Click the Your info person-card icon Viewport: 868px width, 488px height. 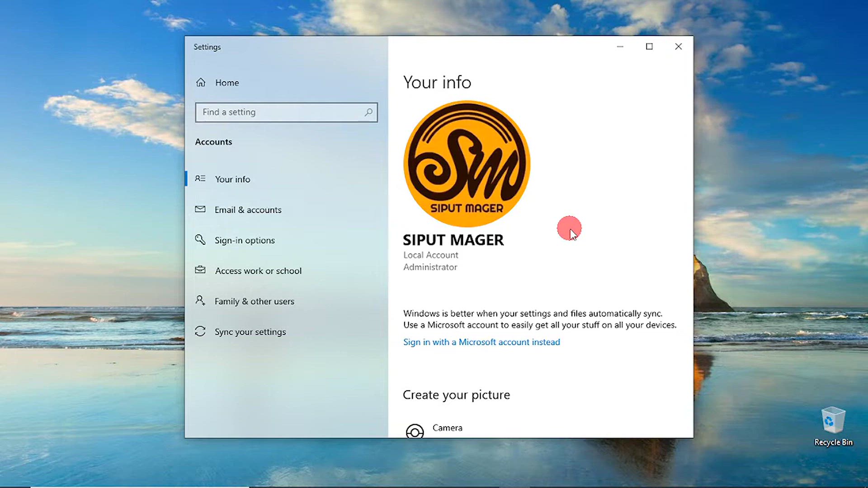click(200, 178)
